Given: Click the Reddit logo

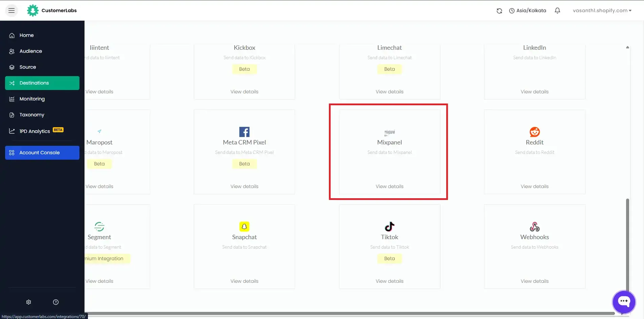Looking at the screenshot, I should pos(535,132).
